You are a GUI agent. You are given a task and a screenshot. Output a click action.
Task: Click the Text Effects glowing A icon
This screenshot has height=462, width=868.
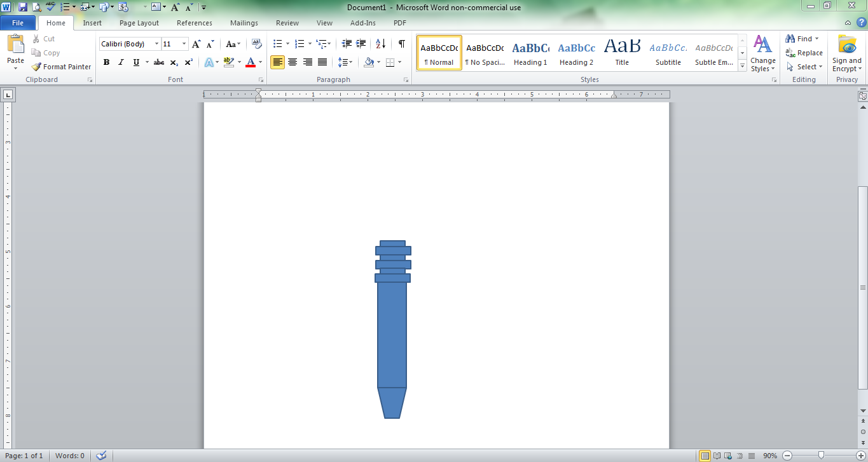point(209,62)
